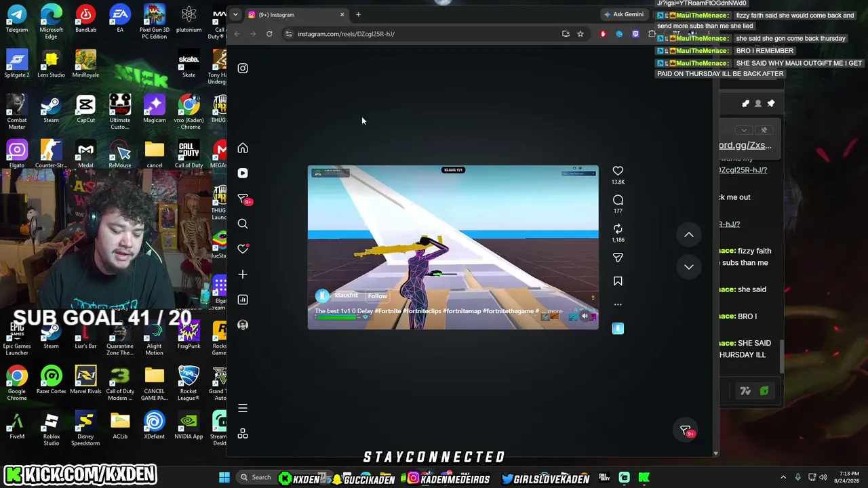Open the Twitch extension icon in Chrome
The image size is (868, 488).
(x=635, y=34)
